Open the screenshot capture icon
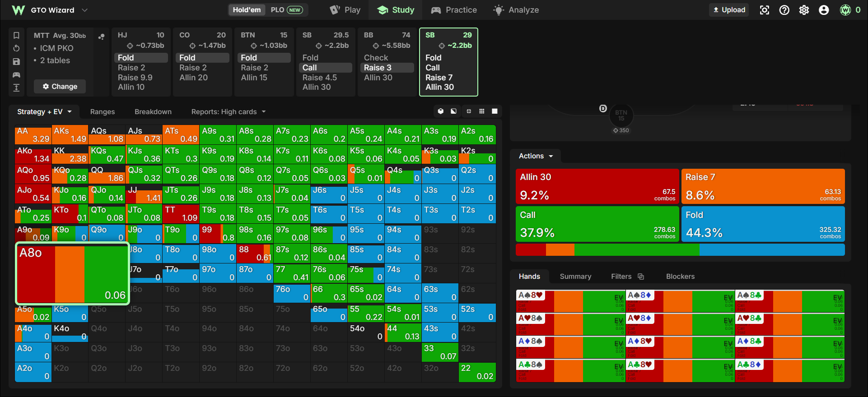The height and width of the screenshot is (397, 868). point(765,10)
